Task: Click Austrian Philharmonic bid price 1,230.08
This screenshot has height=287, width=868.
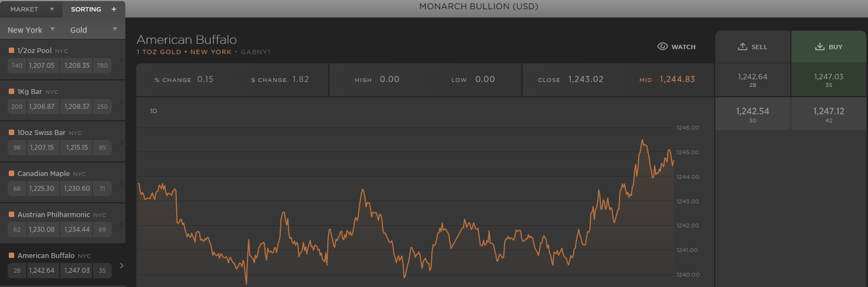Action: tap(42, 230)
